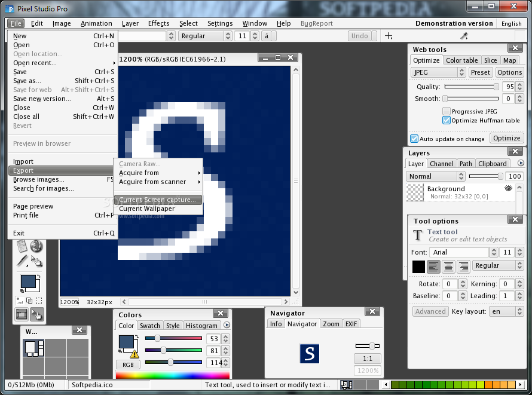
Task: Click the English language button
Action: pyautogui.click(x=511, y=23)
